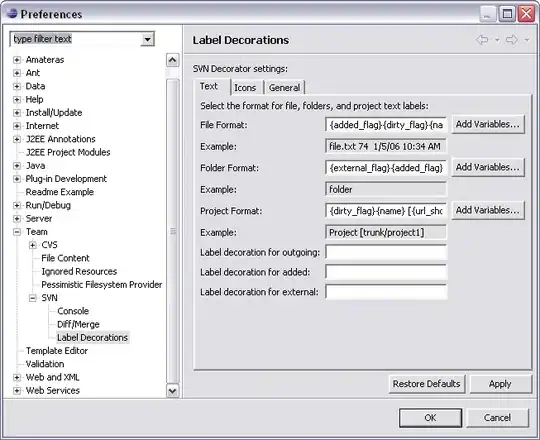Collapse the Team tree node

click(17, 232)
